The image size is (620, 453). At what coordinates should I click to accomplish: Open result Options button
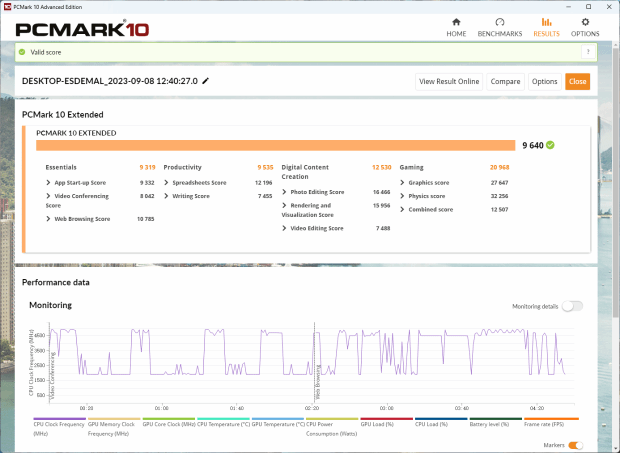544,81
